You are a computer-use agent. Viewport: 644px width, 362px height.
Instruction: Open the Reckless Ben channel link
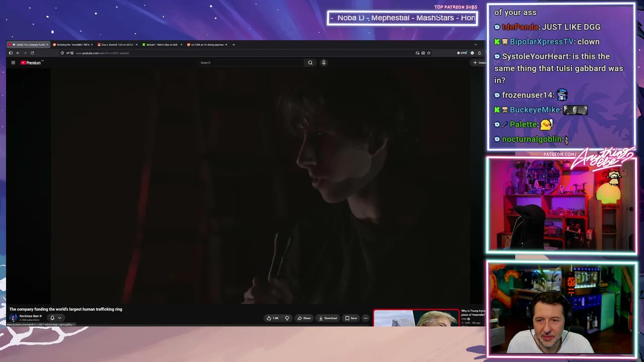tap(29, 316)
